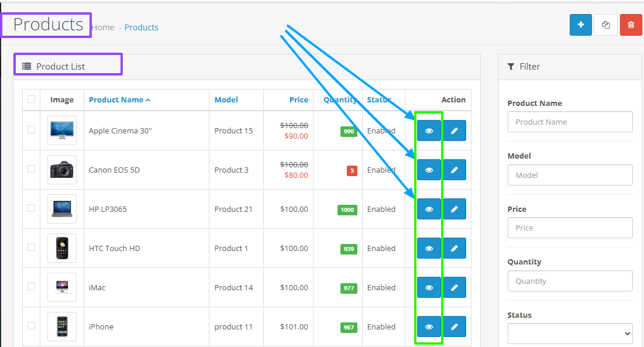
Task: Edit the iMac product via pencil icon
Action: click(454, 288)
